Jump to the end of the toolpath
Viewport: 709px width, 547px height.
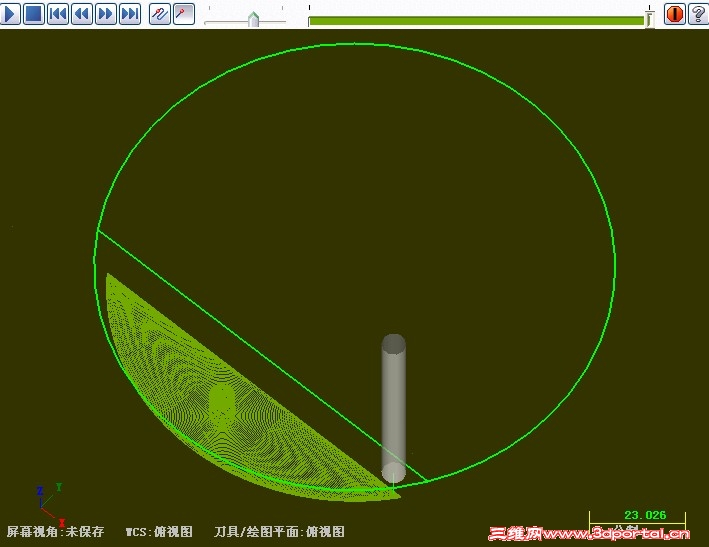coord(130,14)
